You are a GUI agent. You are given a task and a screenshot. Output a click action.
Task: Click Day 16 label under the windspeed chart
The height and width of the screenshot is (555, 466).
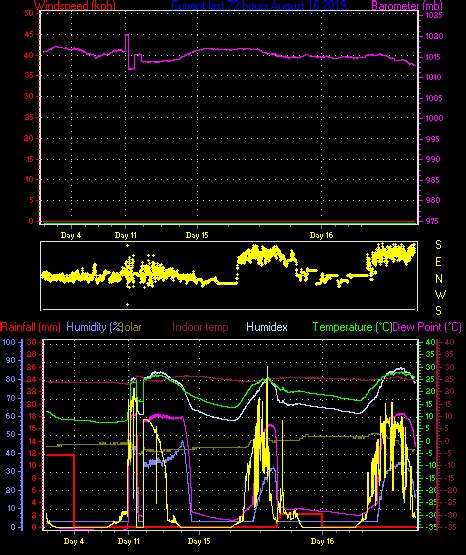(321, 235)
